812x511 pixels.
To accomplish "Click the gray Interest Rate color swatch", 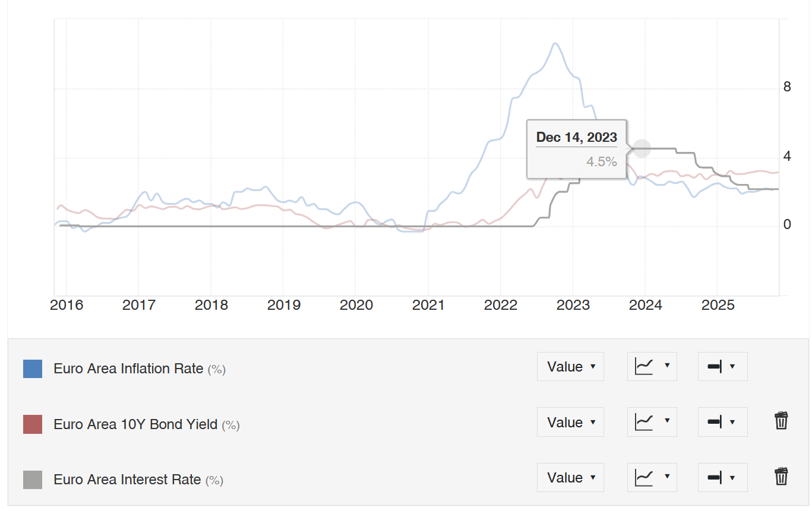I will tap(33, 480).
